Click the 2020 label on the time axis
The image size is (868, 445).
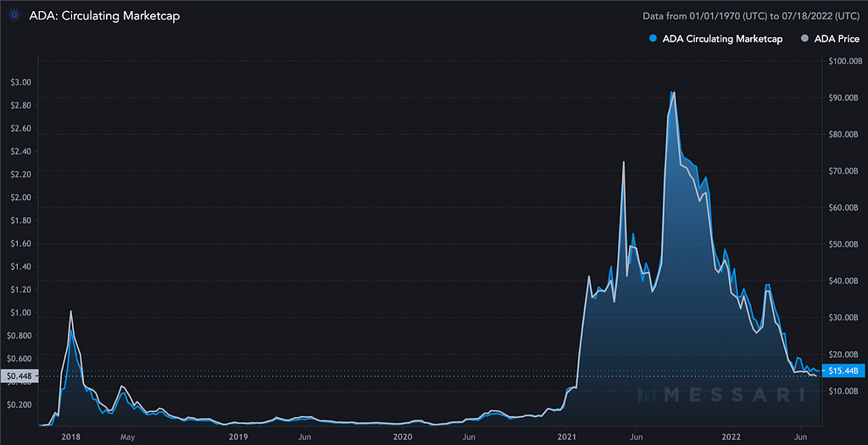[x=403, y=437]
